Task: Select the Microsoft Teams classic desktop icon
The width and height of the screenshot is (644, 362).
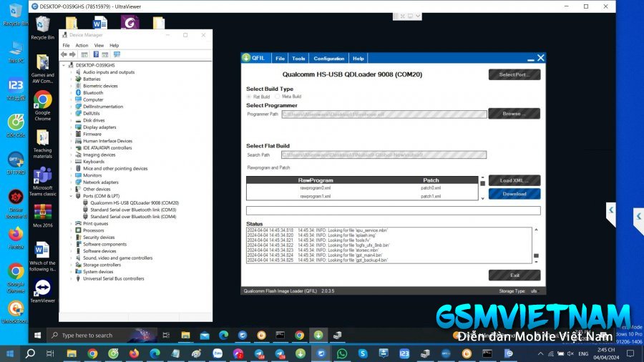Action: pos(42,182)
